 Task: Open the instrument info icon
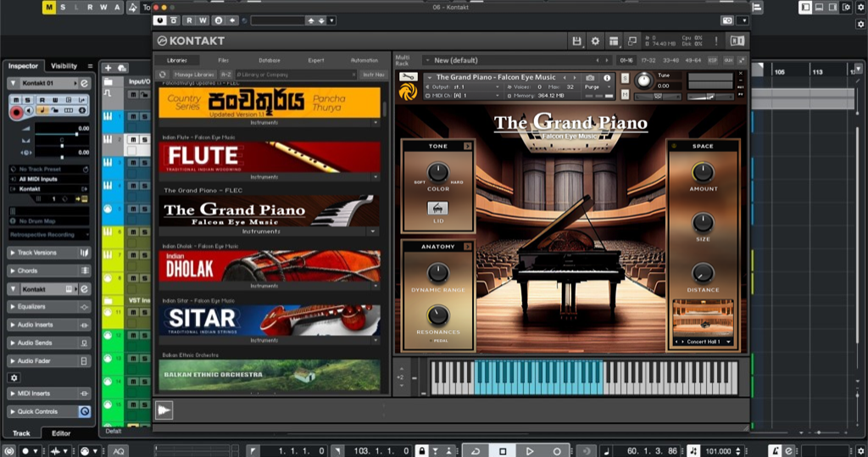pyautogui.click(x=606, y=77)
